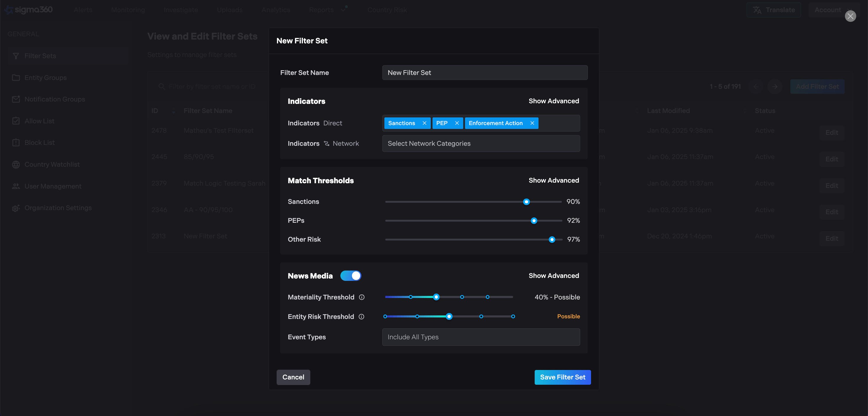The image size is (868, 416).
Task: Open Select Network Categories dropdown
Action: click(481, 143)
